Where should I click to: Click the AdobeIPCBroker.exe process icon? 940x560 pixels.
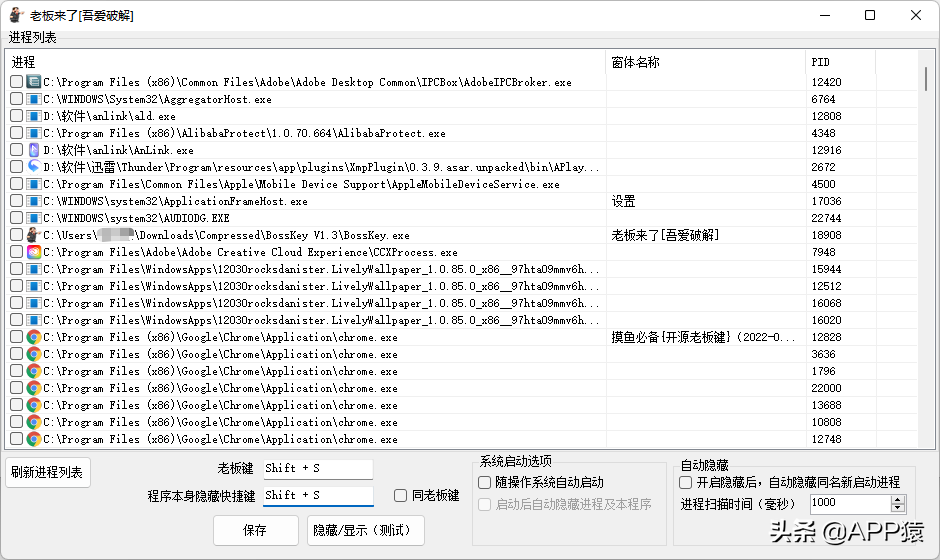(x=34, y=82)
